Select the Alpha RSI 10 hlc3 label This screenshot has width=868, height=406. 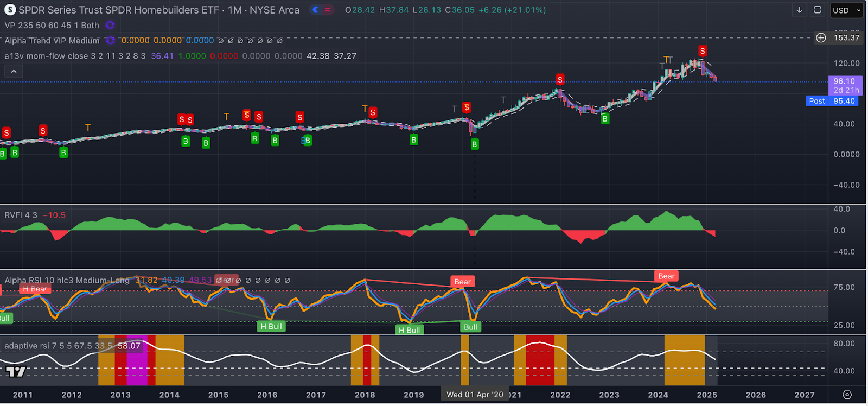[67, 280]
